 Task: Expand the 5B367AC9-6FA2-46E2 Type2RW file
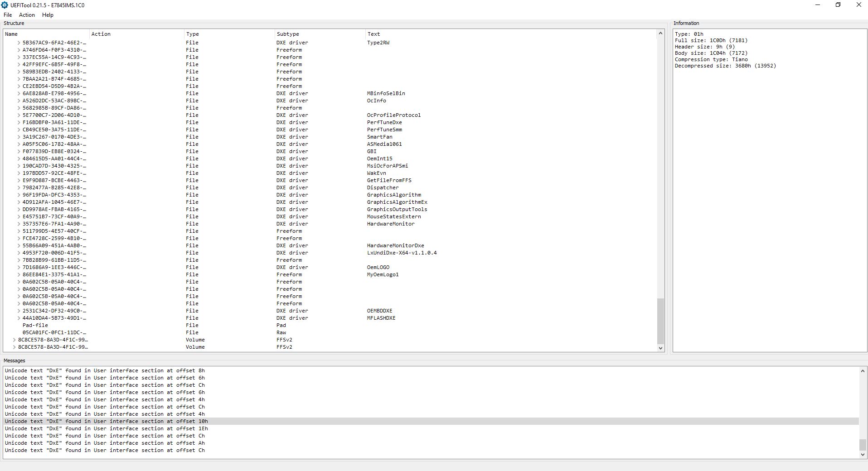point(19,43)
